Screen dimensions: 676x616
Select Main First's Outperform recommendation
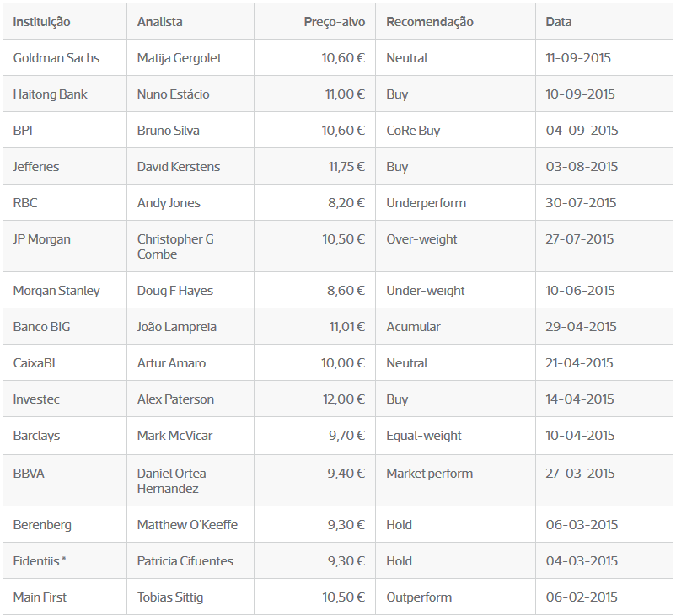coord(419,597)
